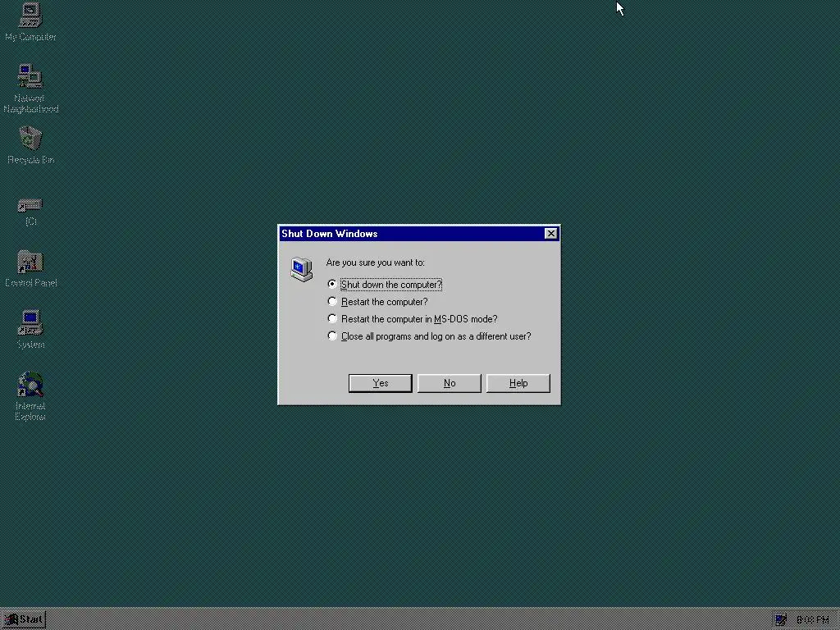
Task: Close the Shut Down Windows dialog
Action: point(550,234)
